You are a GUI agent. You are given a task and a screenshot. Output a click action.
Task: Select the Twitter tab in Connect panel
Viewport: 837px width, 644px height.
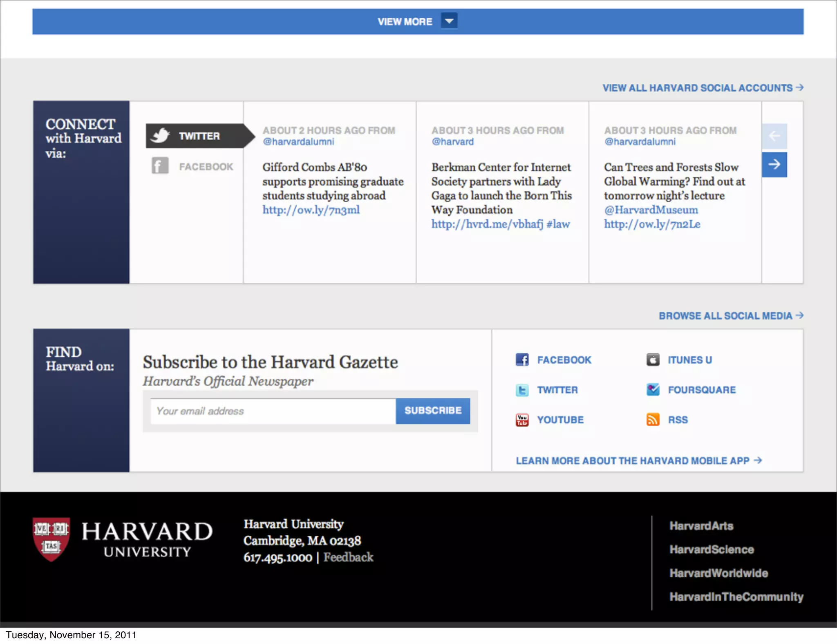pyautogui.click(x=199, y=136)
